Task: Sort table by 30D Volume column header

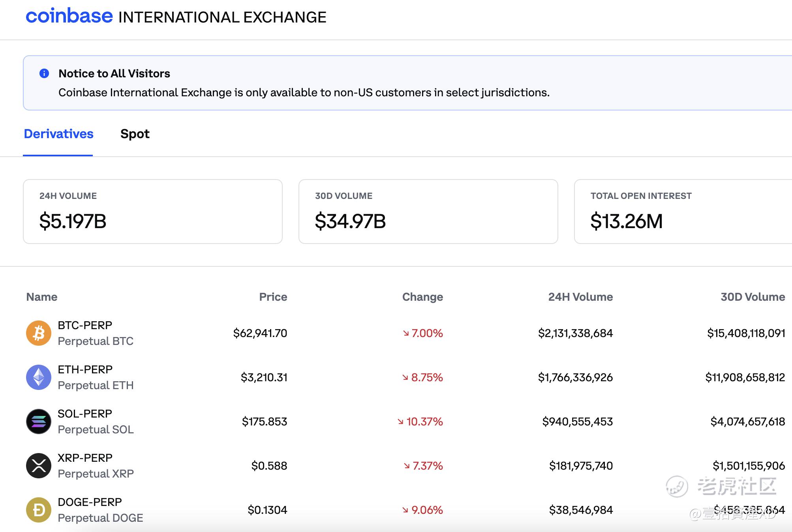Action: tap(753, 297)
